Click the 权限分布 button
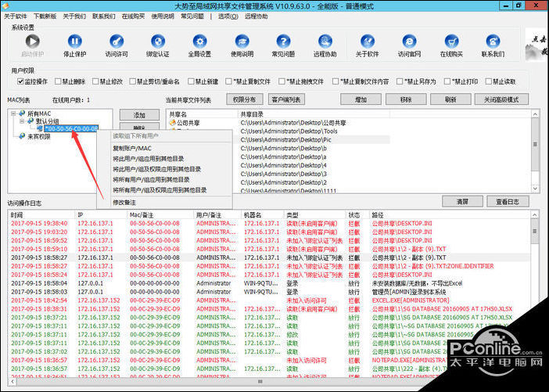This screenshot has width=549, height=392. click(x=244, y=99)
